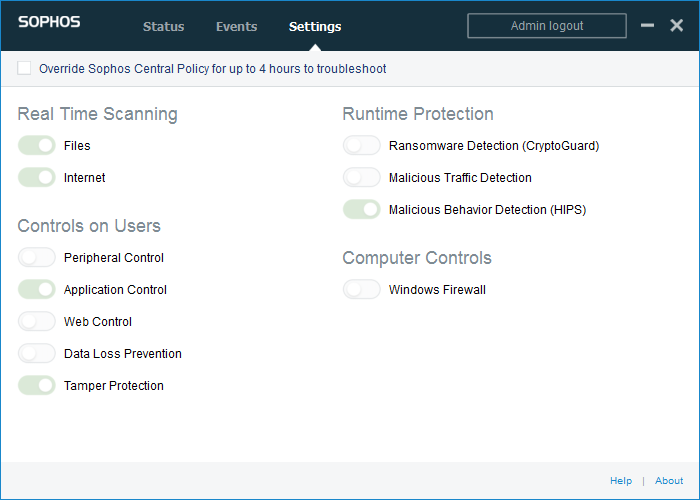This screenshot has height=500, width=700.
Task: Enable Peripheral Control switch
Action: click(37, 258)
